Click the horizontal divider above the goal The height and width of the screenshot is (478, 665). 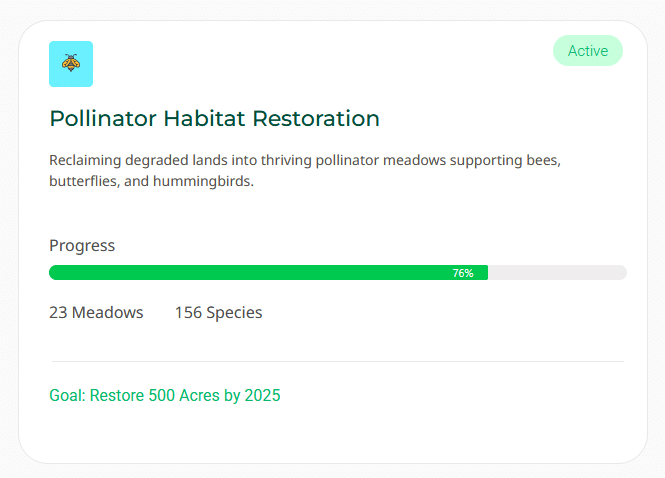pos(337,361)
